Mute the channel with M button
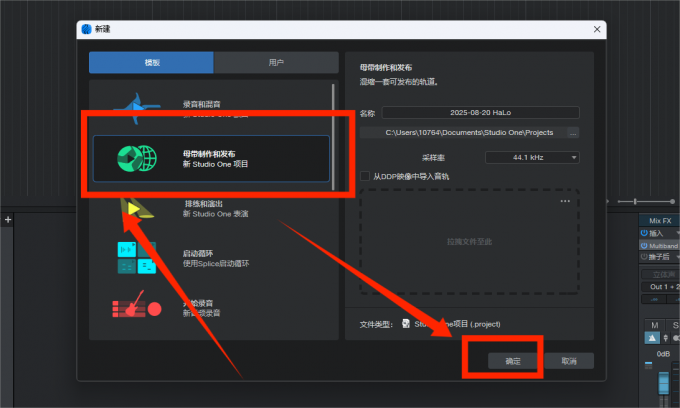 pos(654,325)
